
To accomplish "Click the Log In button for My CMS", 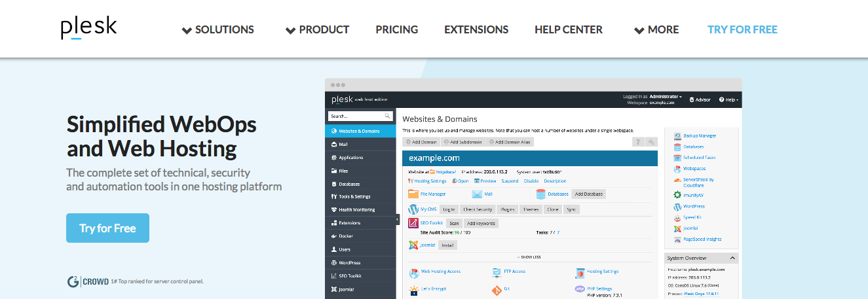I will (x=449, y=209).
